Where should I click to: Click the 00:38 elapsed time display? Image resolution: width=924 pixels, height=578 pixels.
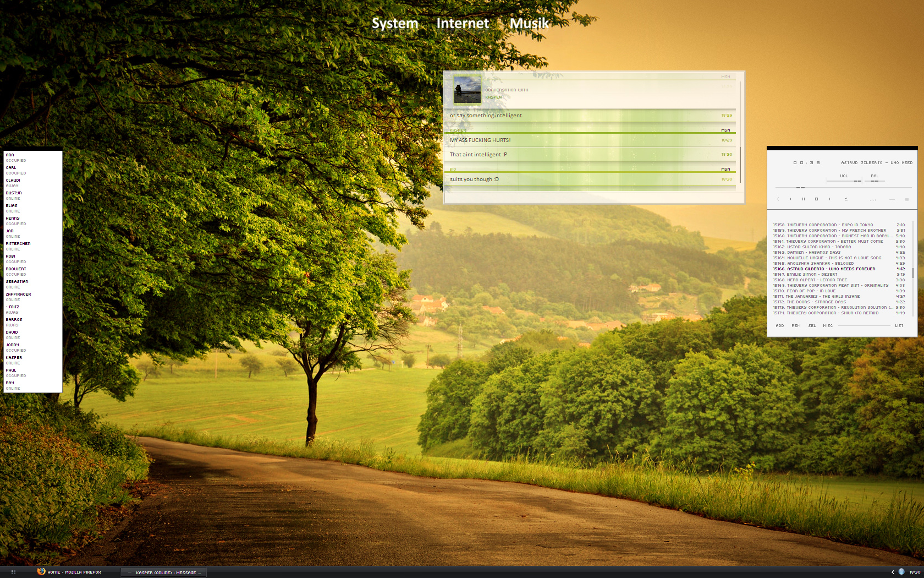pyautogui.click(x=806, y=163)
